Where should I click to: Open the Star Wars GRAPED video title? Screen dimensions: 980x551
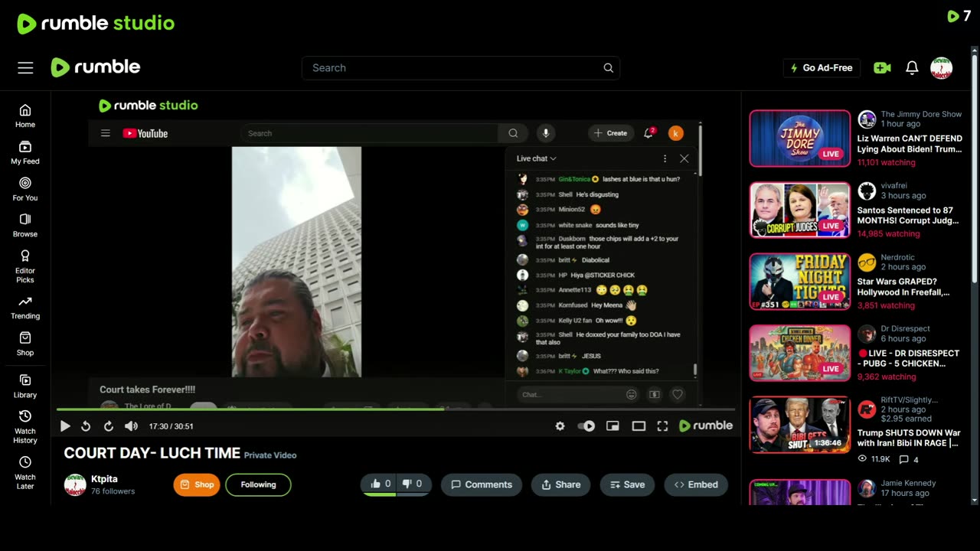[903, 287]
